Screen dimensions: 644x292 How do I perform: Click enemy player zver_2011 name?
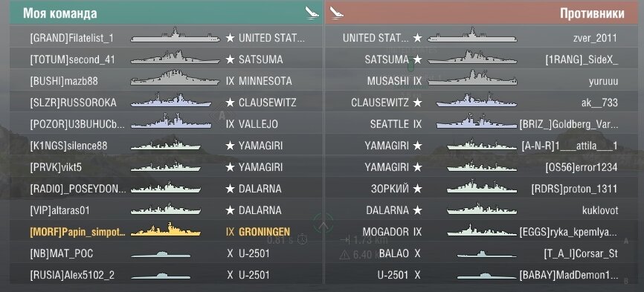coord(595,38)
